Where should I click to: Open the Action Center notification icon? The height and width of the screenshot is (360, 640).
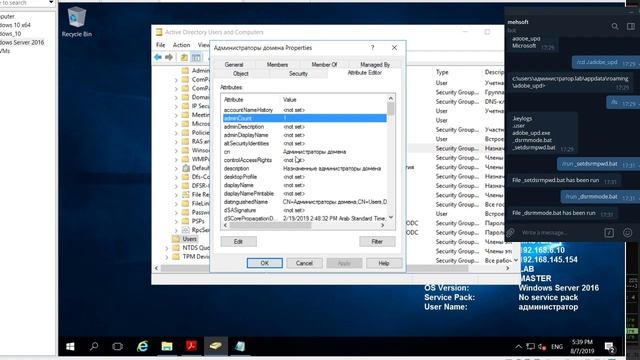[610, 347]
